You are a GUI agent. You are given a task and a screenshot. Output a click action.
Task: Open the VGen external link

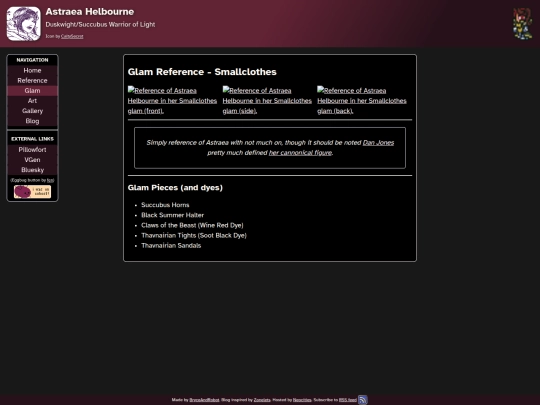coord(32,160)
